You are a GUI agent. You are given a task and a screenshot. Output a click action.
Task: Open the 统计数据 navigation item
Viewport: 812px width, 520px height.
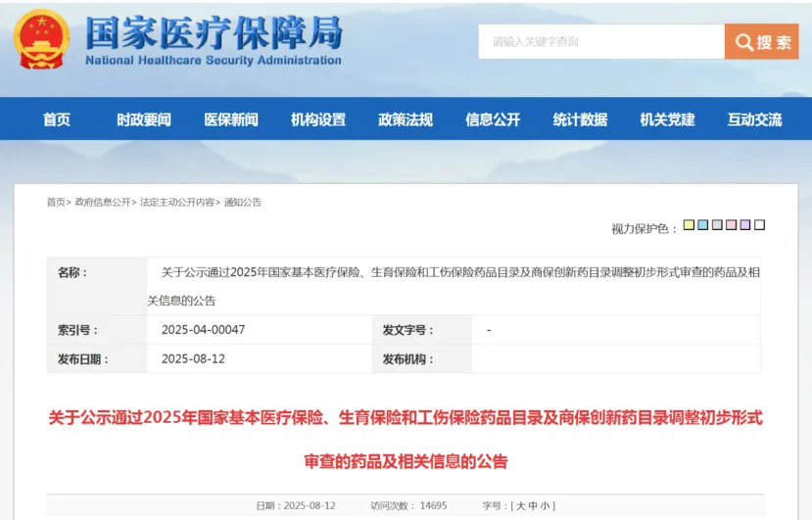[580, 119]
